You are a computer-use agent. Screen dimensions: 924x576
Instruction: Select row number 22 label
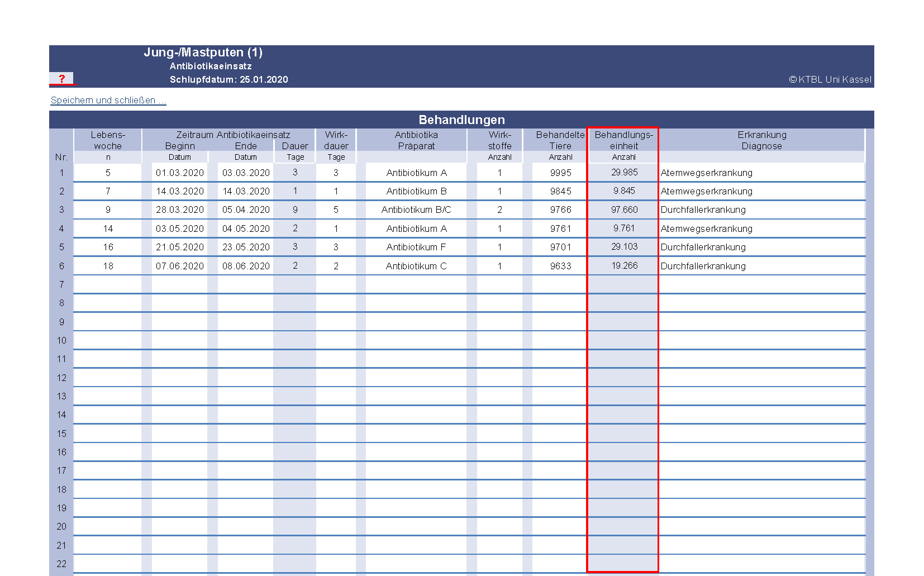pos(61,564)
